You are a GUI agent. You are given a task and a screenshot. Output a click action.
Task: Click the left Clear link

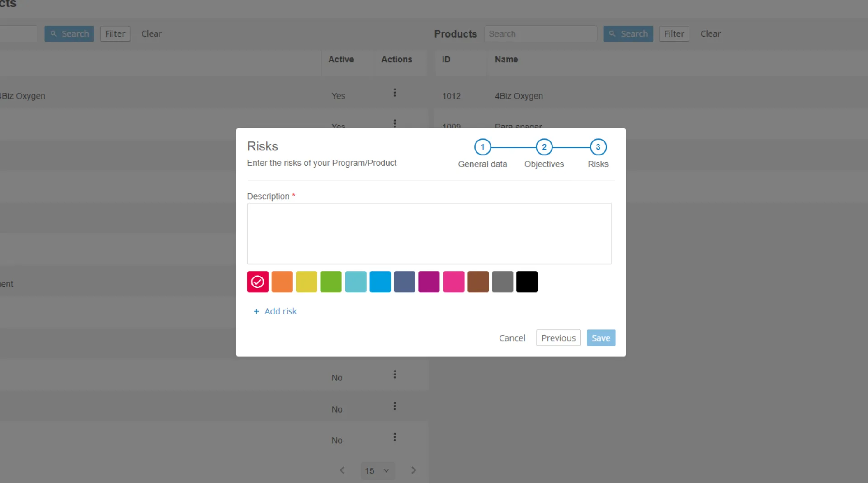pos(151,34)
